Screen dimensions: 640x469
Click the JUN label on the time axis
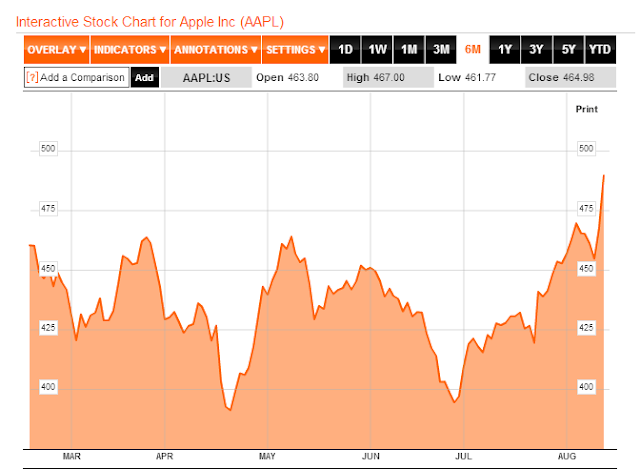pos(371,456)
